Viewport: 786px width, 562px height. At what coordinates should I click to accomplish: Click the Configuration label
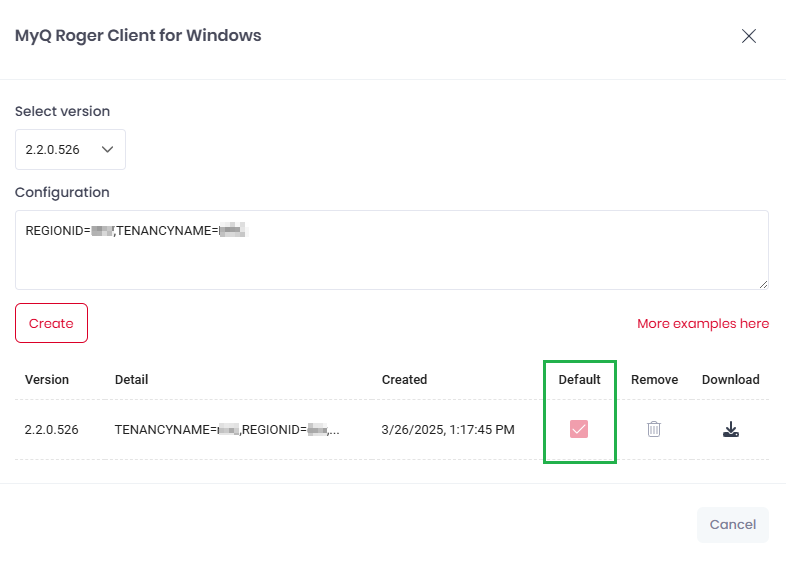(62, 193)
